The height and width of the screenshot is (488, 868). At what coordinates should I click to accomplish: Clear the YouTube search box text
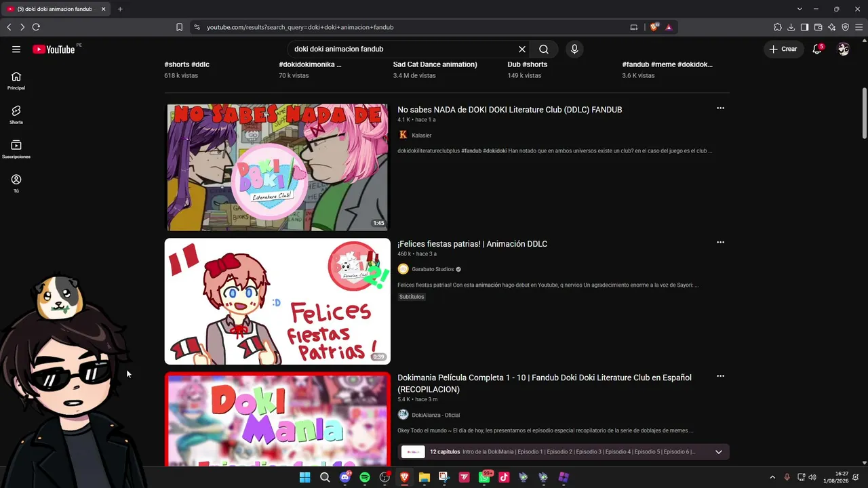pos(522,49)
